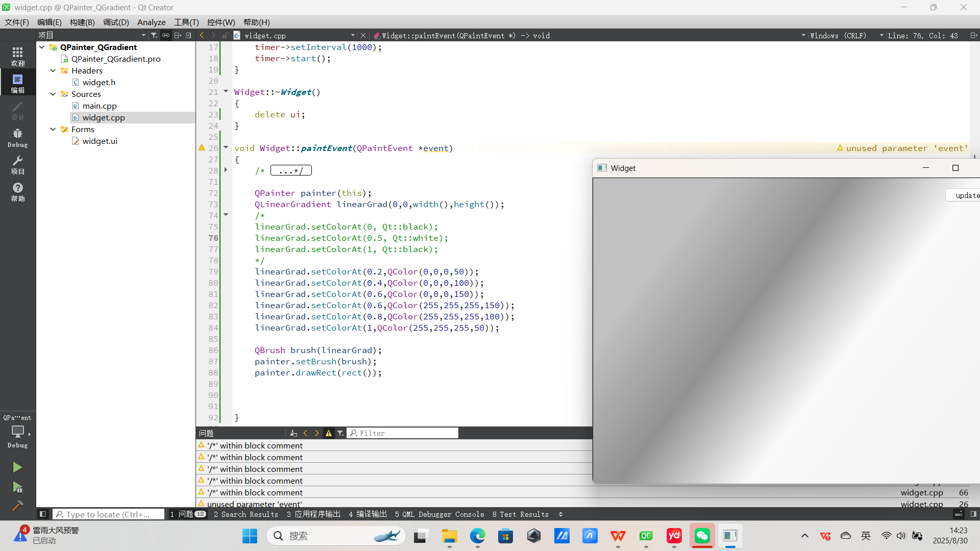Click the Build hammer icon

click(x=17, y=506)
